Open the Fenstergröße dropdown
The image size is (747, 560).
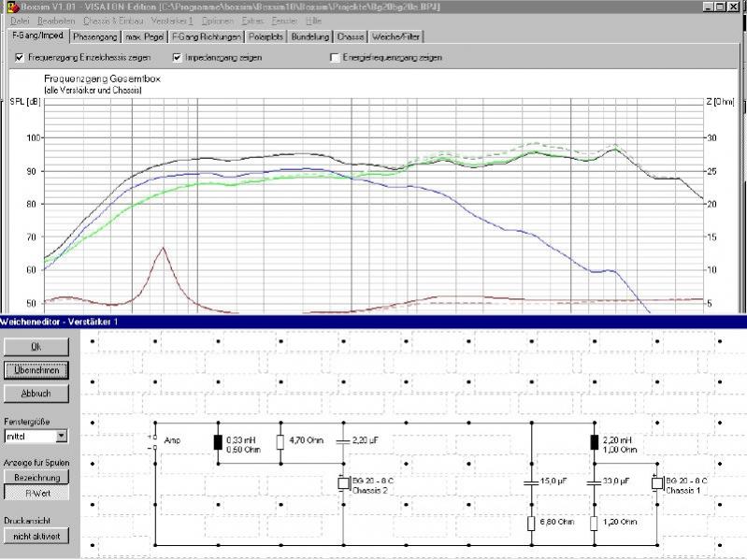tap(62, 436)
